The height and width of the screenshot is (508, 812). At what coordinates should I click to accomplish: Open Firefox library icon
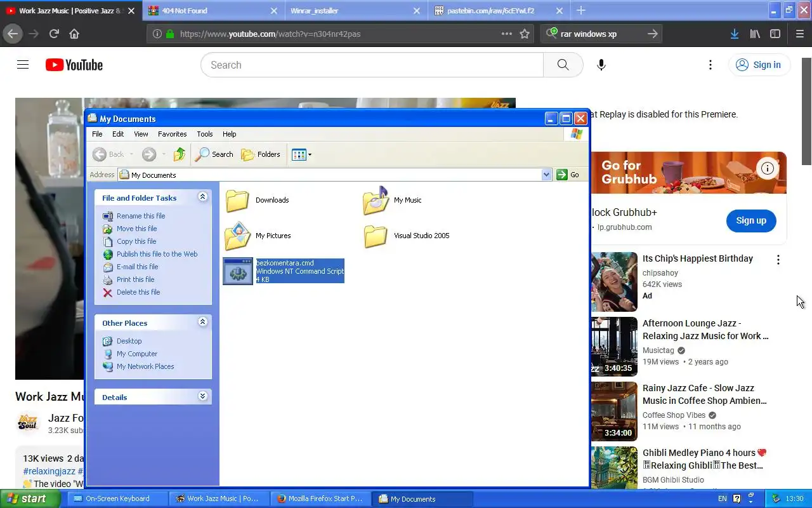755,34
